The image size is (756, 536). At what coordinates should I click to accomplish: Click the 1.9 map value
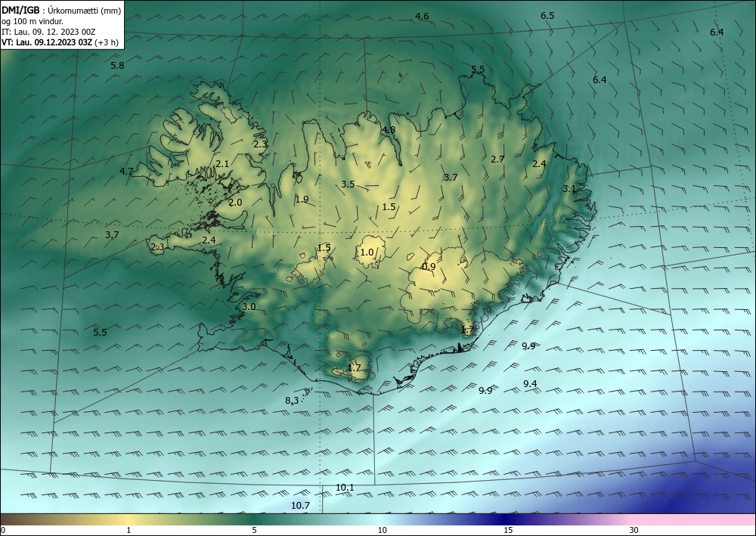point(302,200)
